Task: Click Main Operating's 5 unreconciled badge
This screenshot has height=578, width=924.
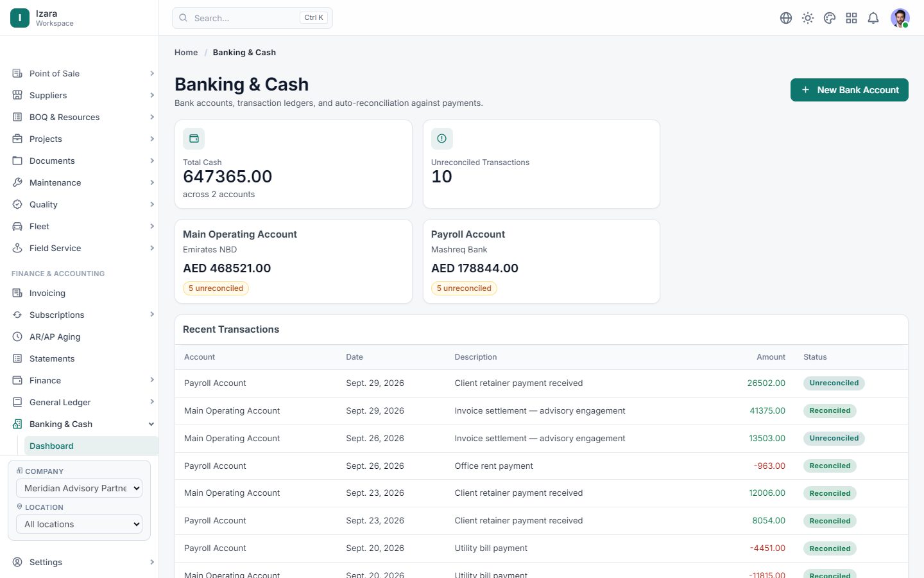Action: pyautogui.click(x=216, y=288)
